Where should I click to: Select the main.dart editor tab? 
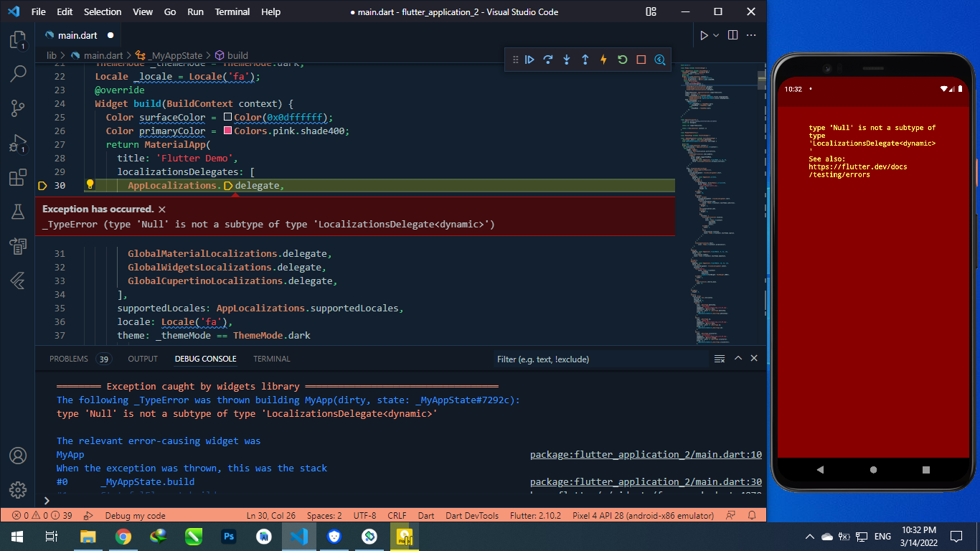tap(78, 35)
